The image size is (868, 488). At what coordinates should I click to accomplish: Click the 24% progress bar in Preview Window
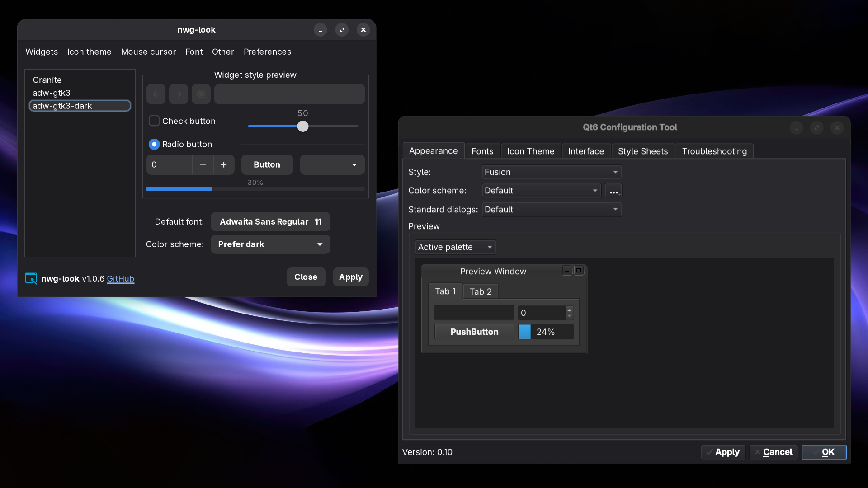point(546,332)
